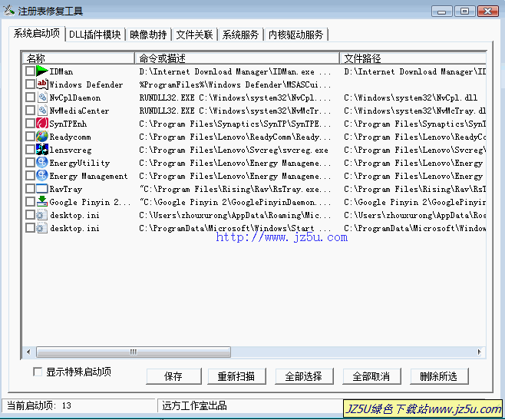The image size is (505, 420).
Task: Click the EnergyUtility row icon
Action: pyautogui.click(x=42, y=163)
